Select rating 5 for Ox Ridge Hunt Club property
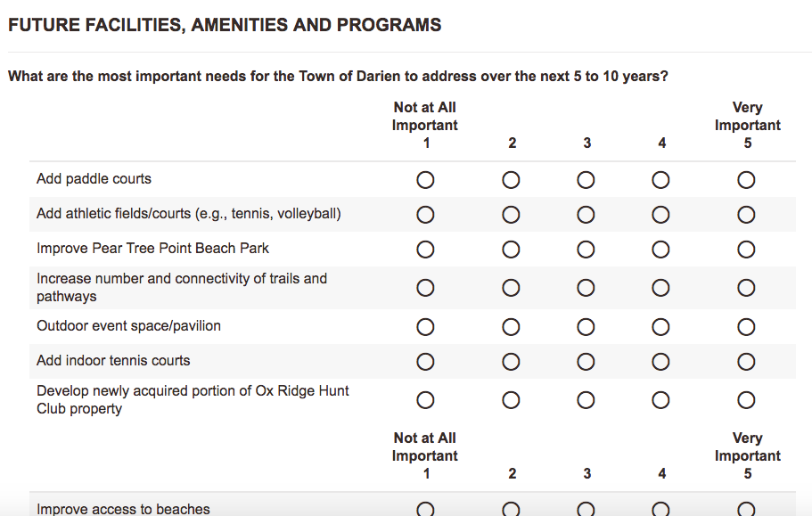 pos(746,399)
